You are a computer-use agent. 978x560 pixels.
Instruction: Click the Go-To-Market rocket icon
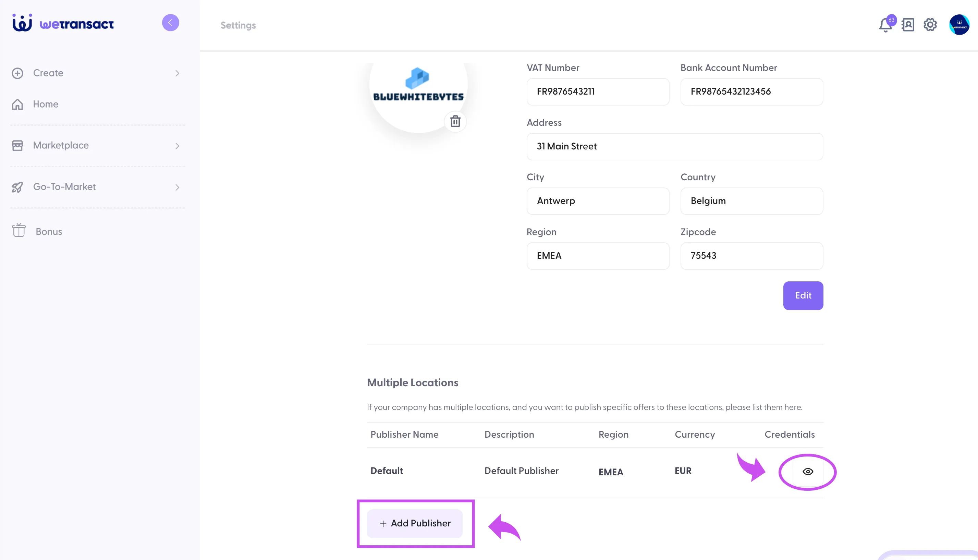click(x=17, y=187)
